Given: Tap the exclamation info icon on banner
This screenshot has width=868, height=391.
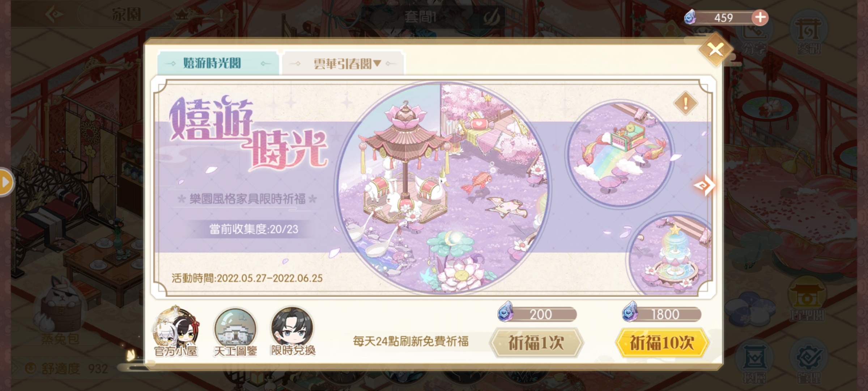Looking at the screenshot, I should pyautogui.click(x=685, y=104).
